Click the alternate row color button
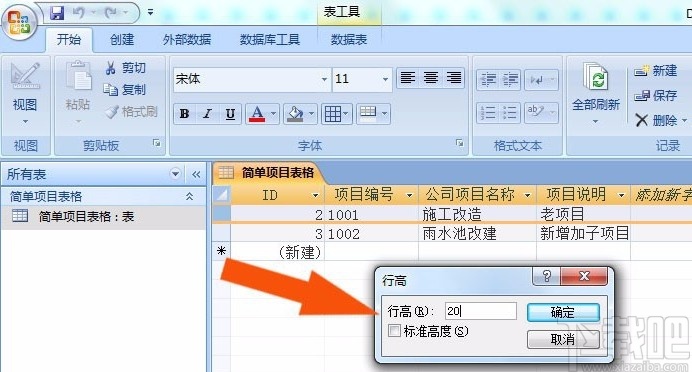692x372 pixels. (373, 114)
